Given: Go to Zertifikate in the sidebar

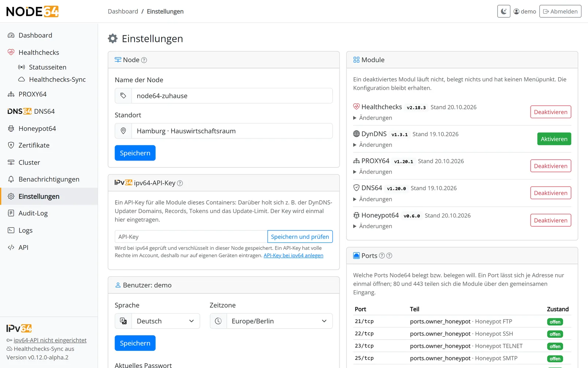Looking at the screenshot, I should point(49,145).
